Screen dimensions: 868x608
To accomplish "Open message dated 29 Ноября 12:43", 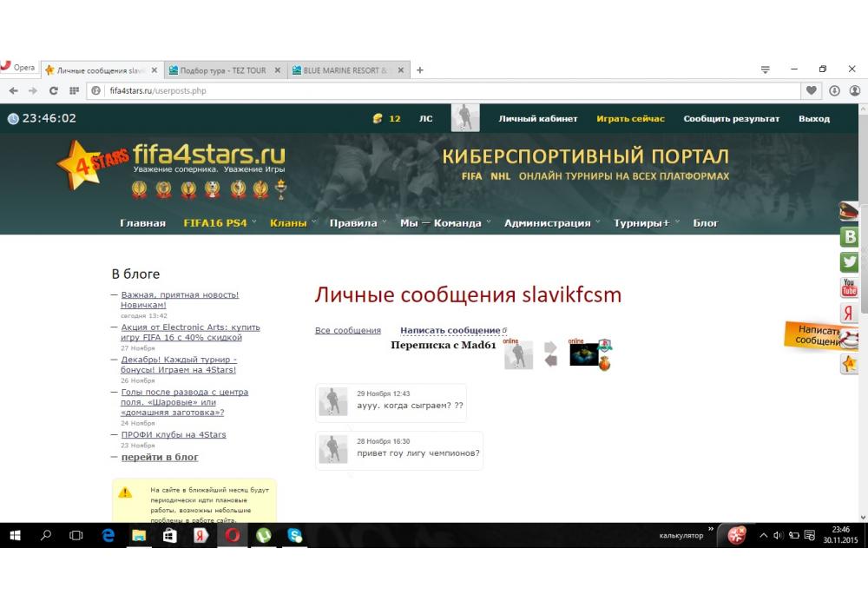I will (391, 402).
